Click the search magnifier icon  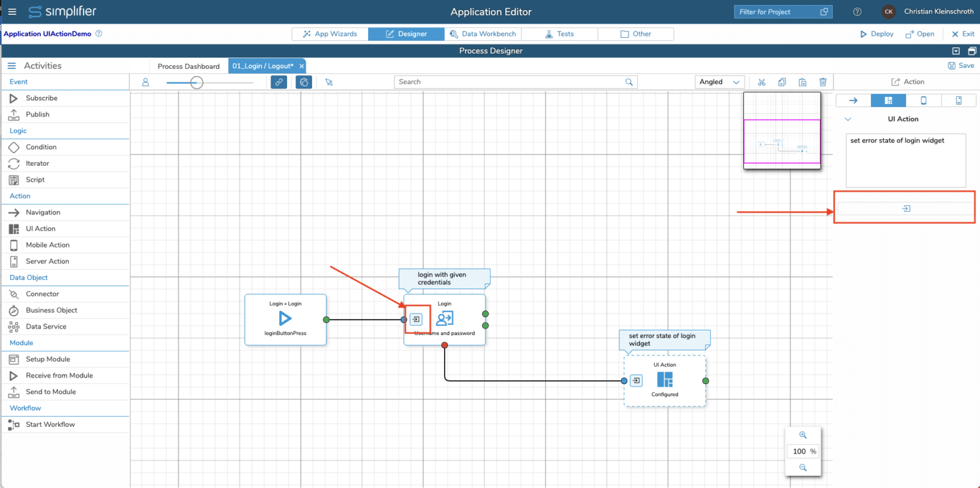(629, 82)
